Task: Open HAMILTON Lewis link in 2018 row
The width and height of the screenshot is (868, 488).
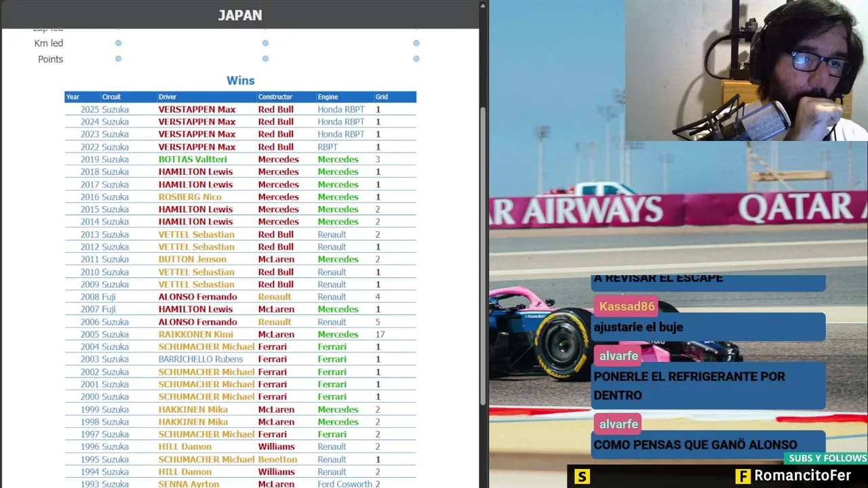Action: pos(195,171)
